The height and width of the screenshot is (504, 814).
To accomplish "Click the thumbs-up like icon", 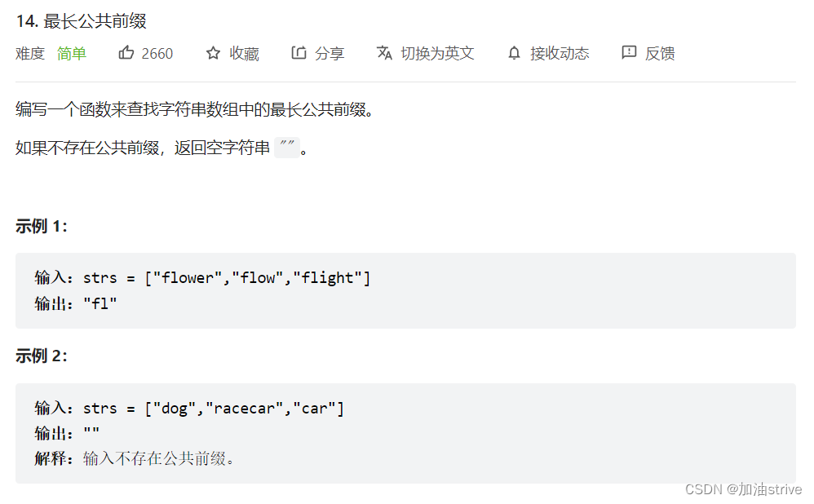I will coord(126,53).
